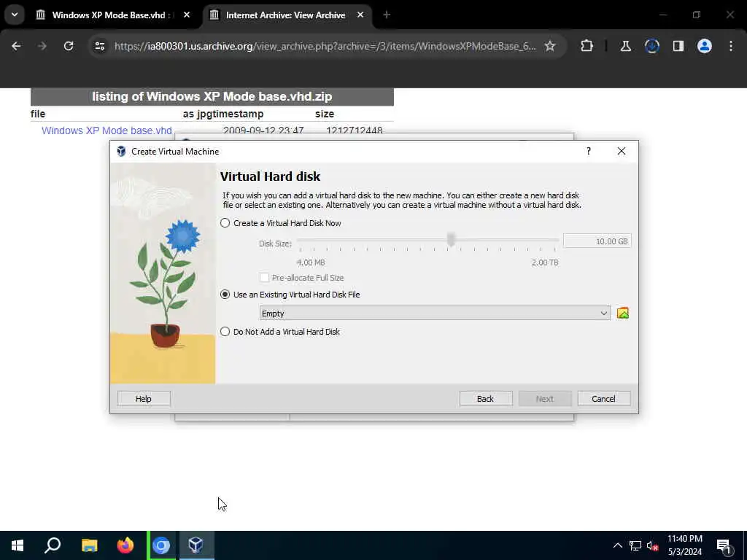Click the file size 1212712448
Viewport: 747px width, 560px height.
tap(355, 131)
